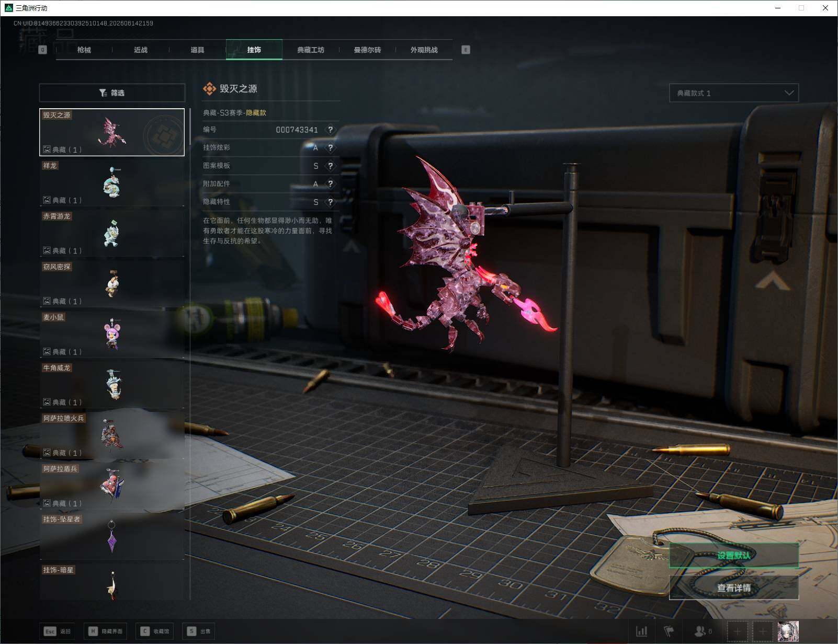Click the 查看详情 button

734,588
